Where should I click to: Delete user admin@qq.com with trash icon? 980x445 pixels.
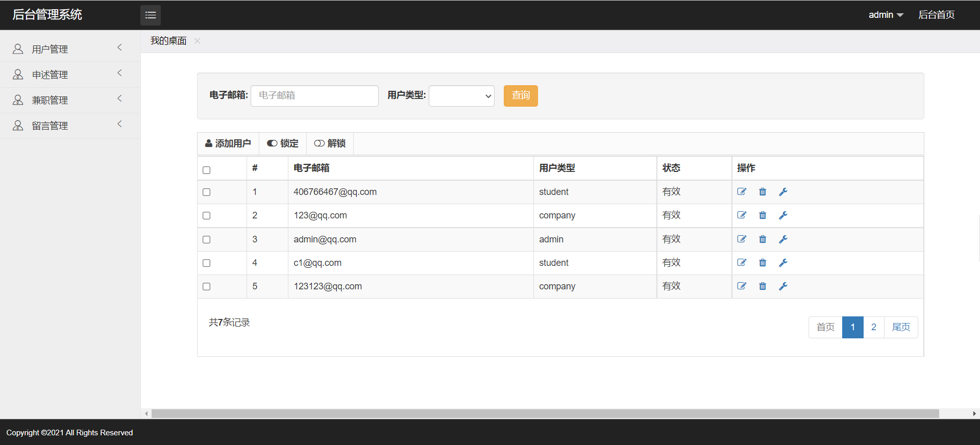pos(763,239)
